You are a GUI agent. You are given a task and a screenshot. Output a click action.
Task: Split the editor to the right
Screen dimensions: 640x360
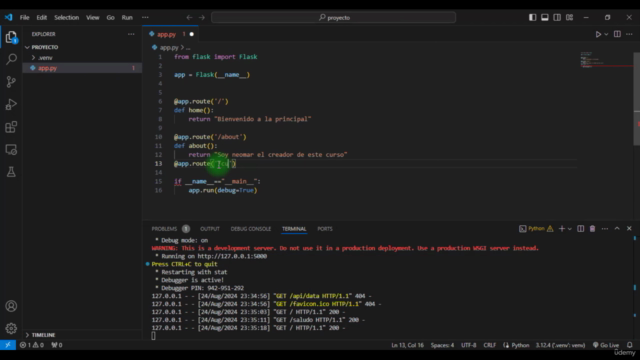(x=617, y=34)
